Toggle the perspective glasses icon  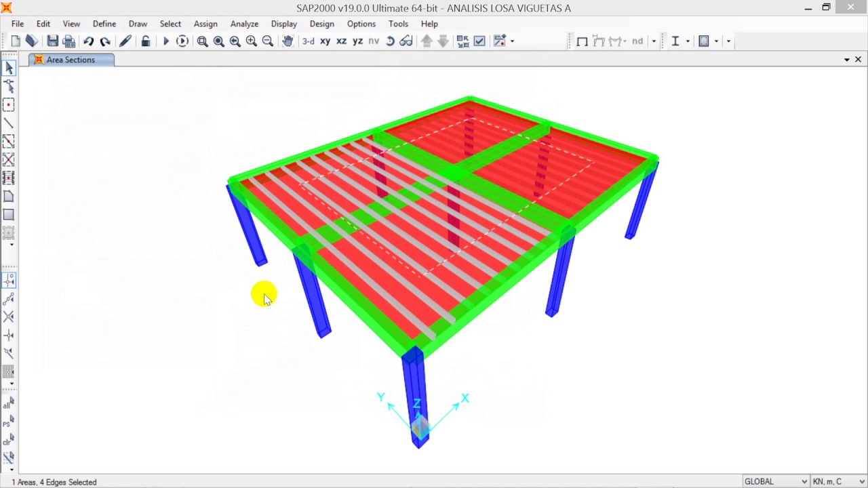406,41
